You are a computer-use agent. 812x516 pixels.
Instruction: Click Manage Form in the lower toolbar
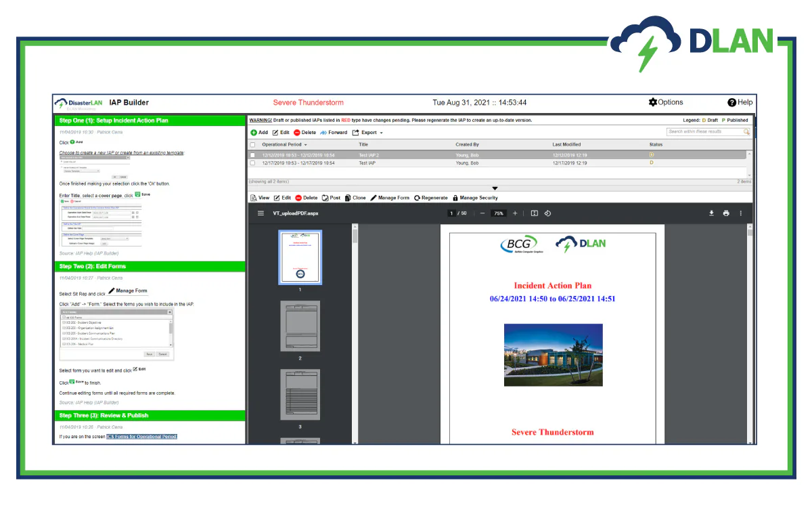[390, 198]
